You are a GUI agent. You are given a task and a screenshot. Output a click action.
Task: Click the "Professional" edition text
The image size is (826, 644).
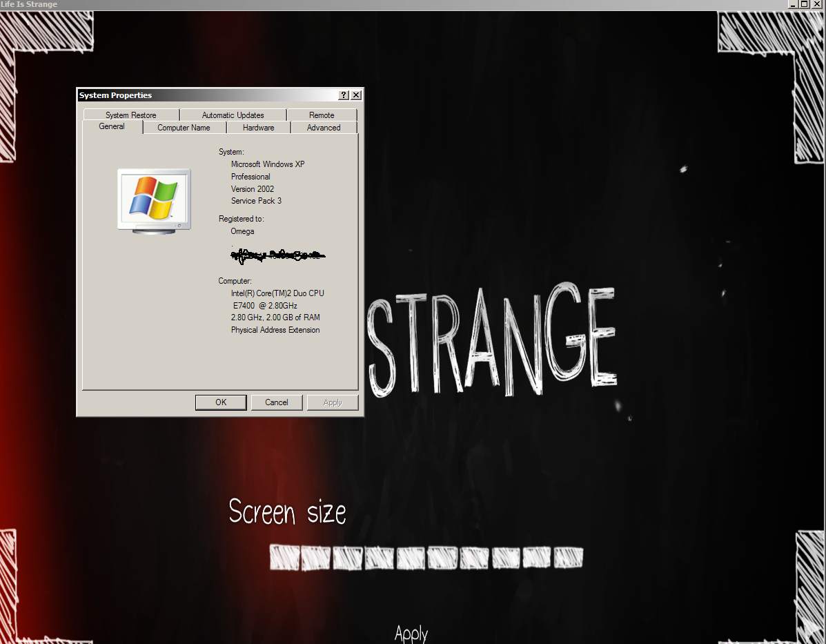point(250,177)
